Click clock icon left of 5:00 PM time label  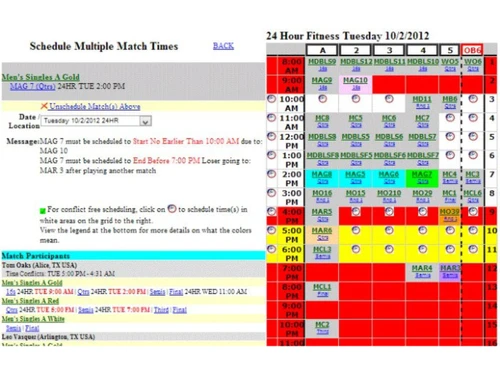pos(272,230)
